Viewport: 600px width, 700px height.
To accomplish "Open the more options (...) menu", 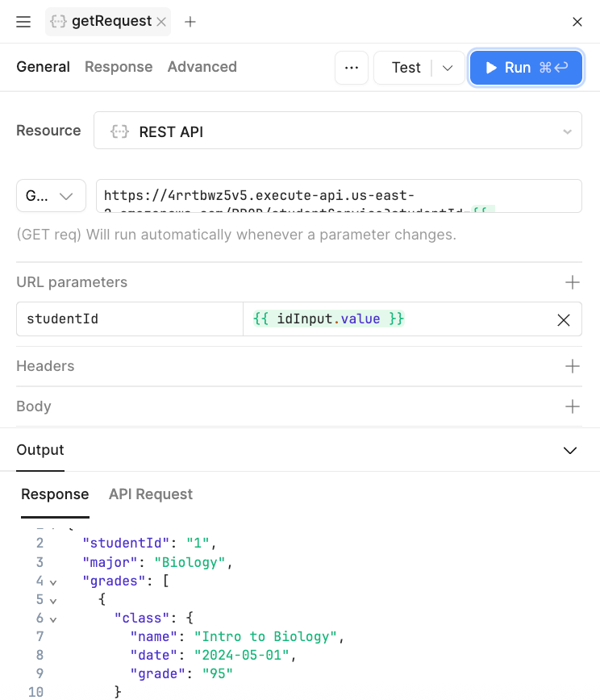I will pyautogui.click(x=352, y=68).
